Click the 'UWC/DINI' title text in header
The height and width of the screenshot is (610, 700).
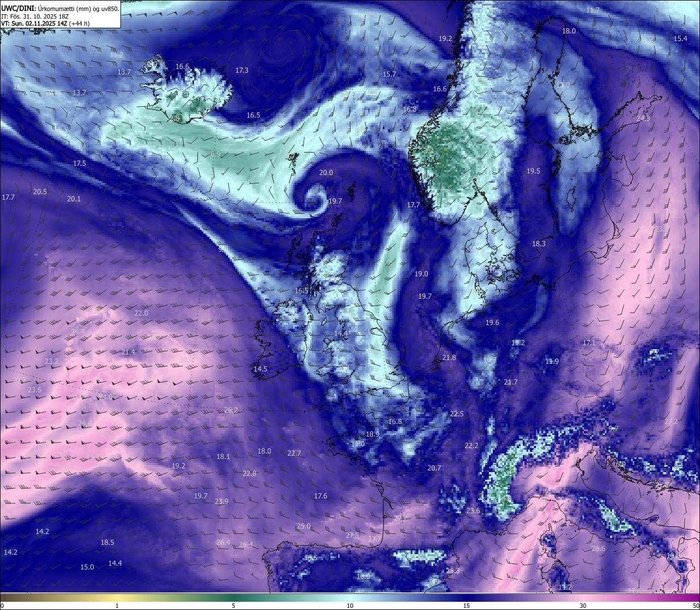tap(18, 8)
